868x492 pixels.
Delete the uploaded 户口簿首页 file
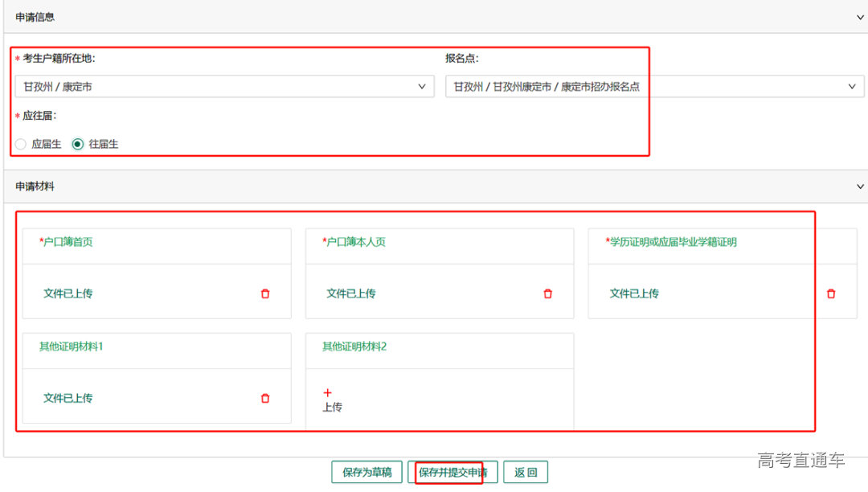coord(265,294)
